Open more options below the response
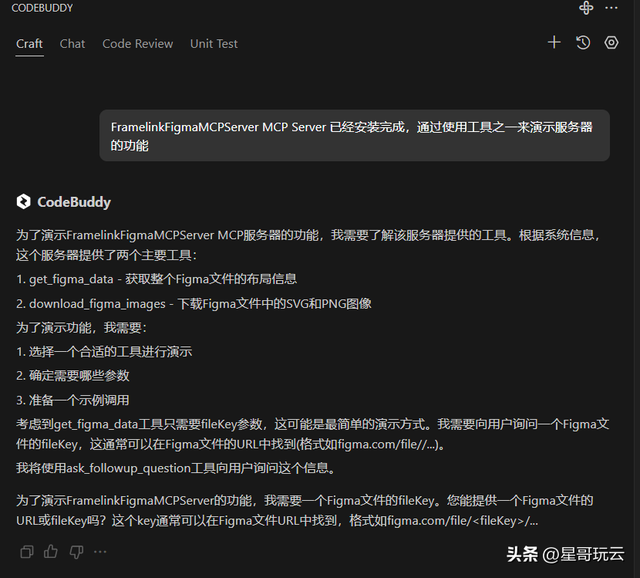640x578 pixels. (x=100, y=552)
